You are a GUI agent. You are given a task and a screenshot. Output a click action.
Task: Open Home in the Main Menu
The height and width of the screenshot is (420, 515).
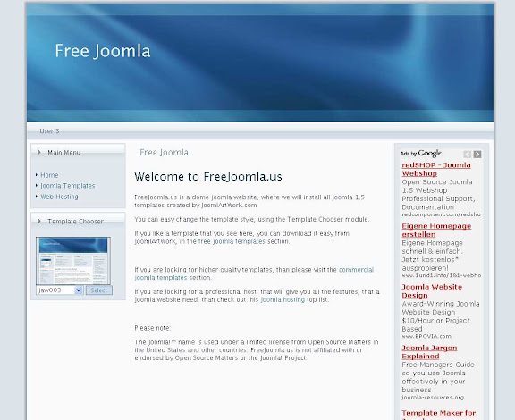tap(49, 175)
